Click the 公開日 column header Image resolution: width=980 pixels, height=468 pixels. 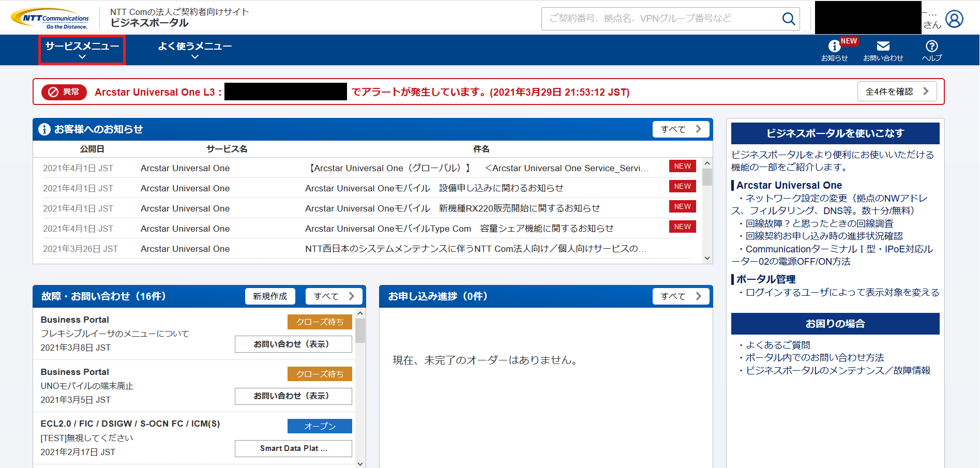coord(92,149)
